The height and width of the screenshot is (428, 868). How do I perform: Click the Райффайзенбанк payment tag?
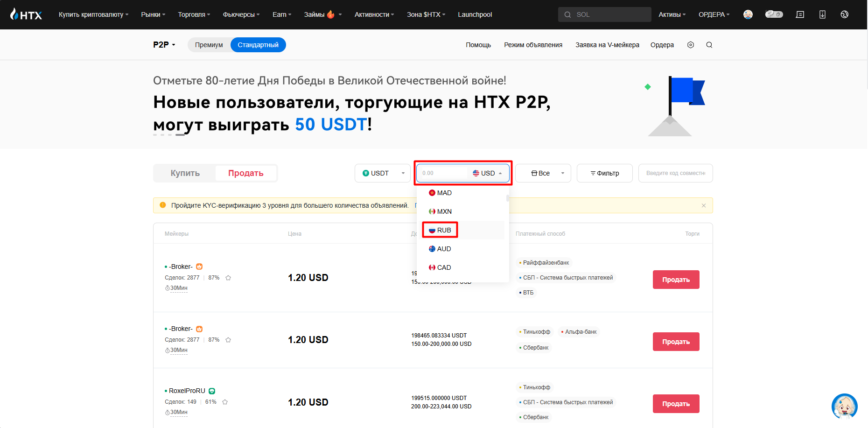[x=544, y=263]
